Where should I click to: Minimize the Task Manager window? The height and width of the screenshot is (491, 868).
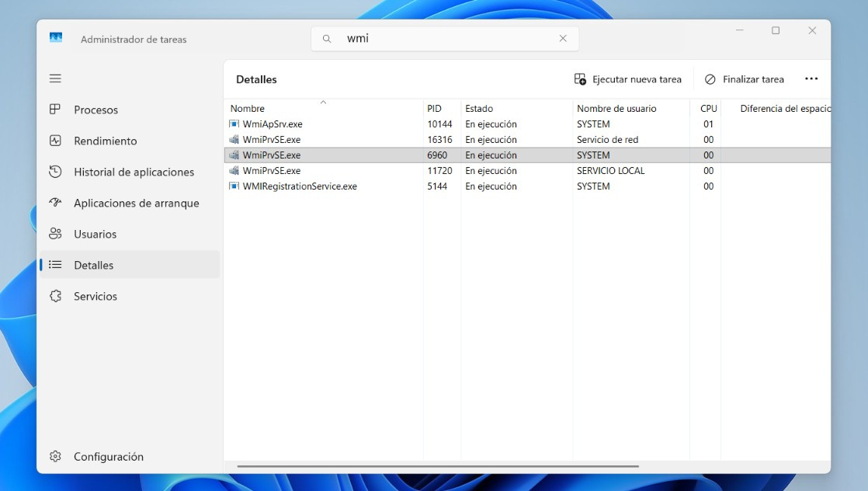point(740,30)
